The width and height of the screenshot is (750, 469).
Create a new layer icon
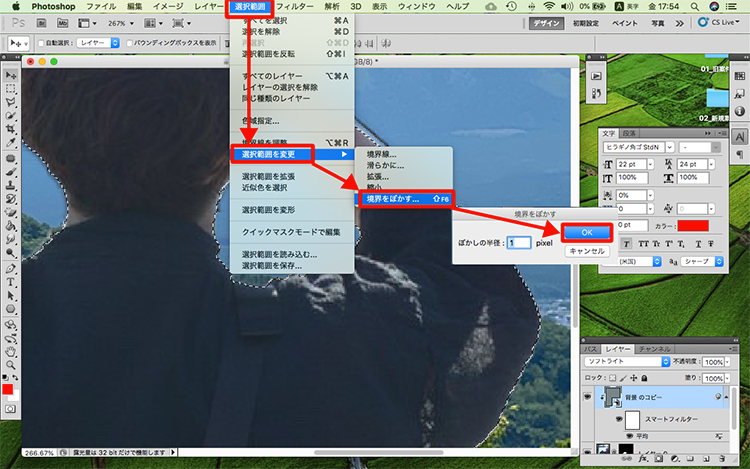706,458
